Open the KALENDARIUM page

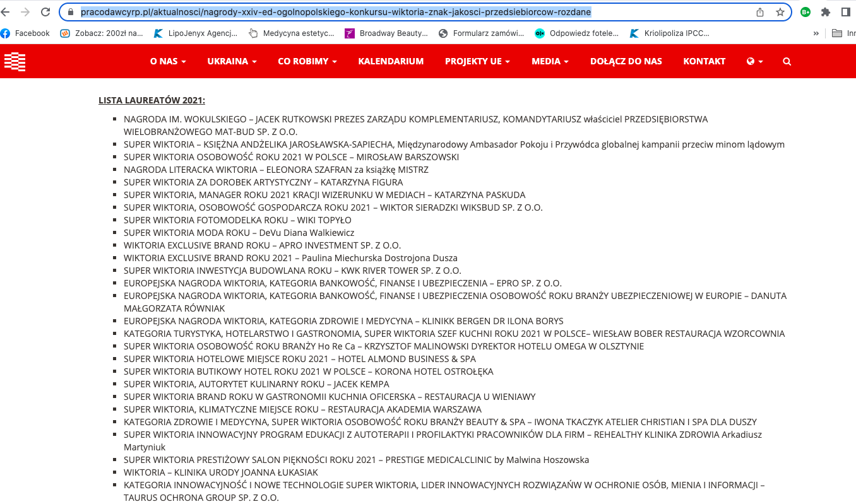(x=391, y=61)
